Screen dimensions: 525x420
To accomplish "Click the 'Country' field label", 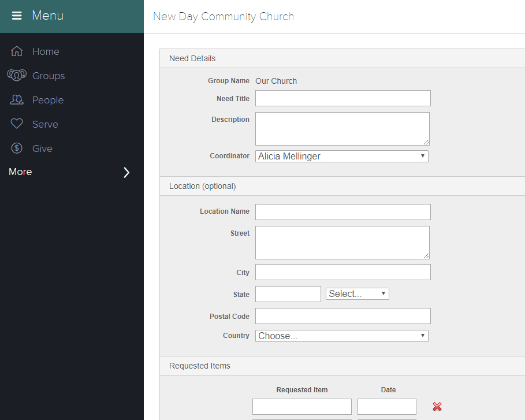I will pyautogui.click(x=236, y=336).
